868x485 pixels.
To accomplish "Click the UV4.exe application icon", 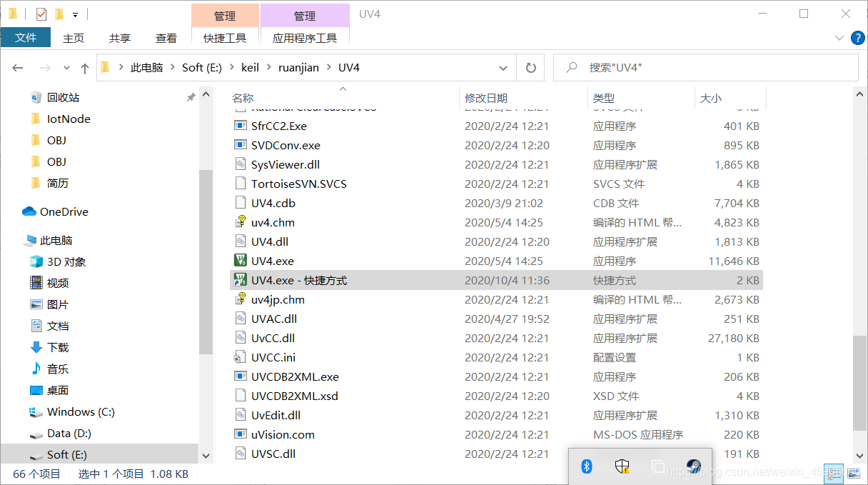I will coord(241,261).
